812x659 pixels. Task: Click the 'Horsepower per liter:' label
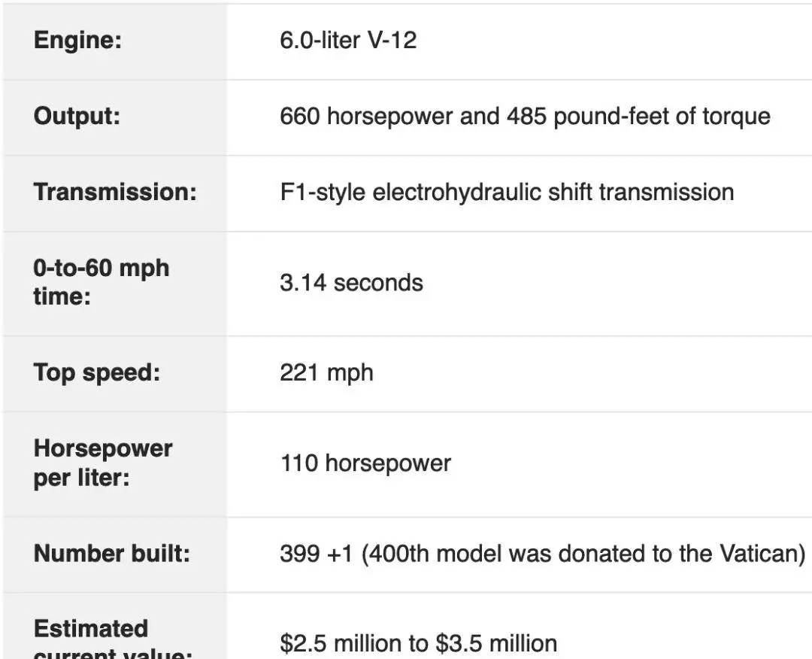click(x=103, y=463)
